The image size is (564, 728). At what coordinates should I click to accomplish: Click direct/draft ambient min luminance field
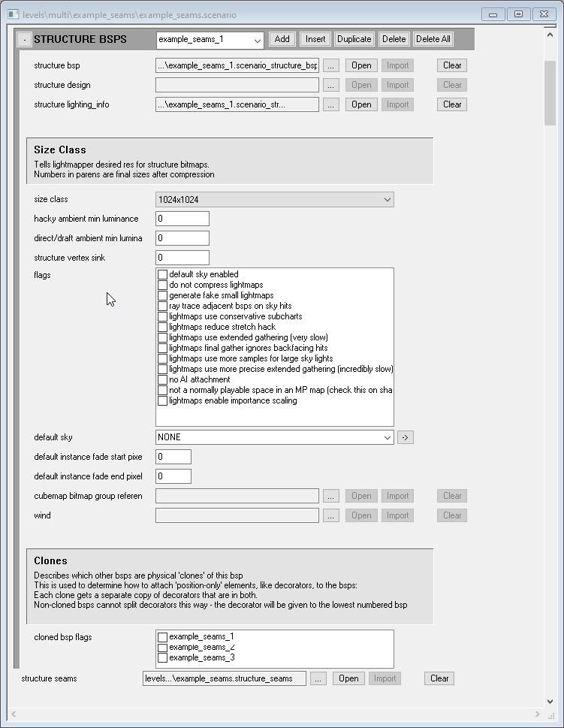182,238
